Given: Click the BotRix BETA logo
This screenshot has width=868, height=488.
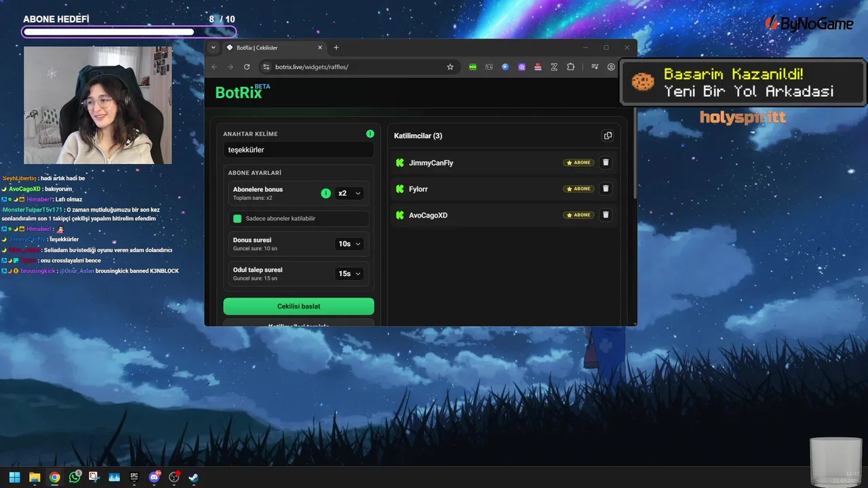Looking at the screenshot, I should click(x=242, y=92).
